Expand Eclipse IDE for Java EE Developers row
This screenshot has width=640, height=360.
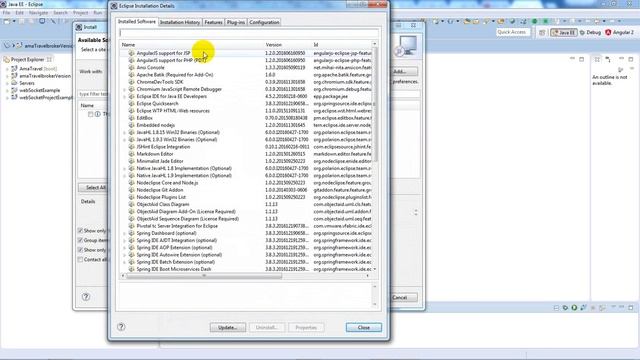click(124, 96)
